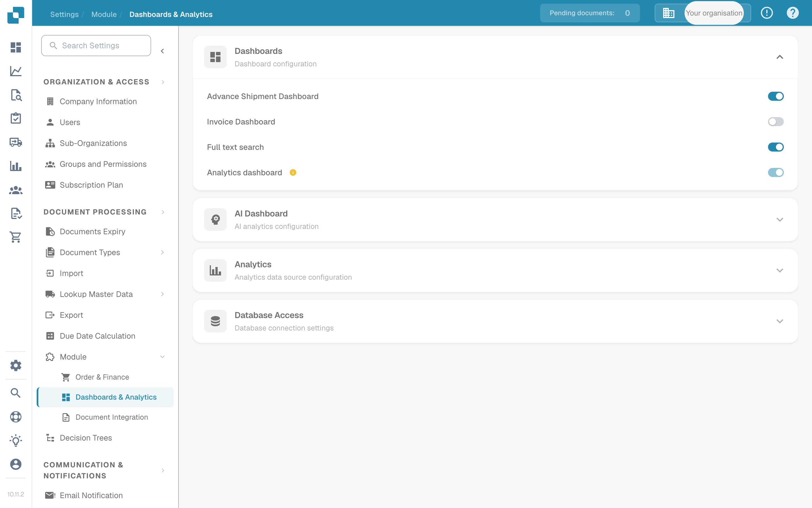Click the shopping cart icon in left rail
This screenshot has height=508, width=812.
(x=16, y=237)
